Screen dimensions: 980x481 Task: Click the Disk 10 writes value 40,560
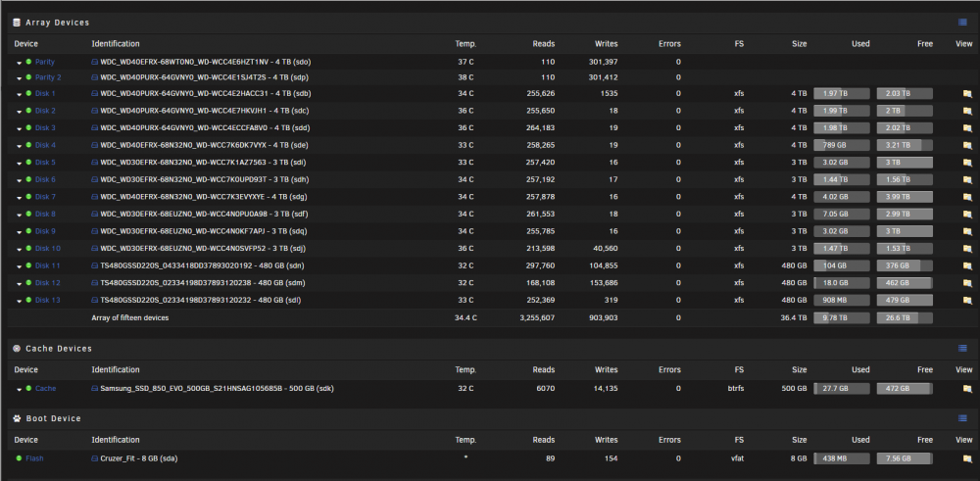pos(605,248)
